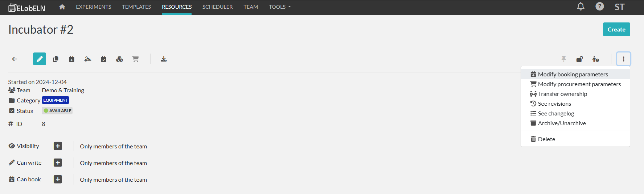Select Modify booking parameters menu entry
The image size is (644, 194).
click(x=573, y=74)
